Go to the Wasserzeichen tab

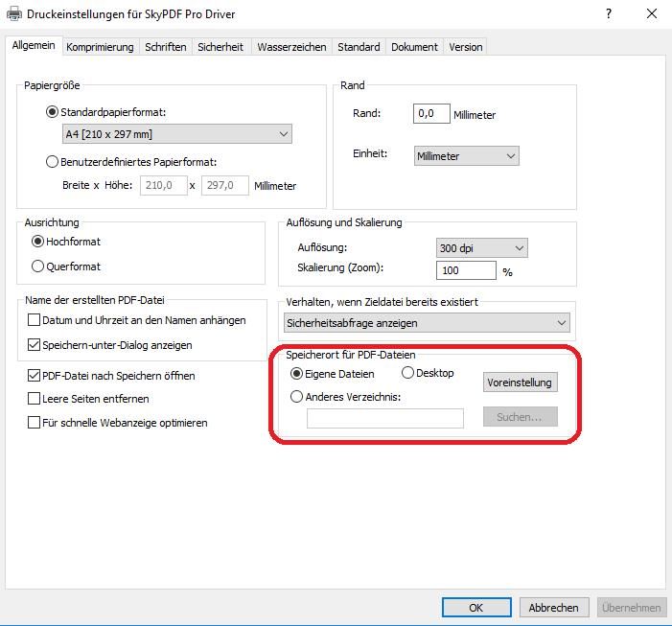tap(291, 47)
